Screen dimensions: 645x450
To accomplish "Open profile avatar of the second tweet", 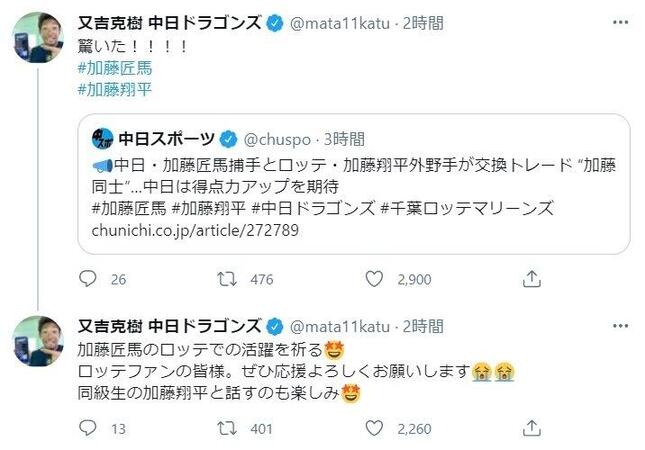I will (x=38, y=340).
